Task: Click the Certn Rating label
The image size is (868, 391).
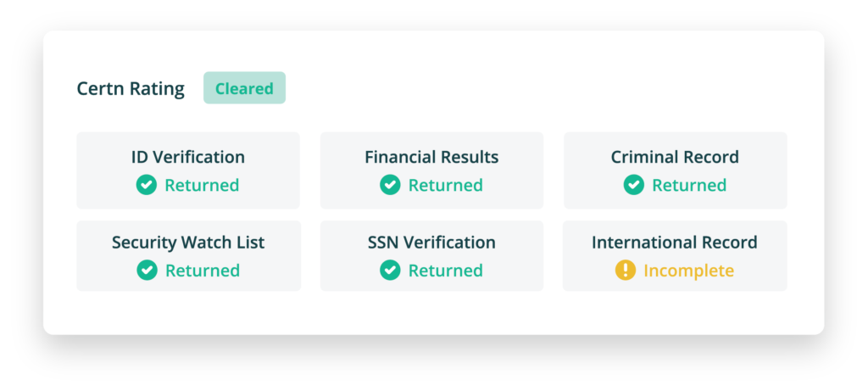Action: (x=131, y=88)
